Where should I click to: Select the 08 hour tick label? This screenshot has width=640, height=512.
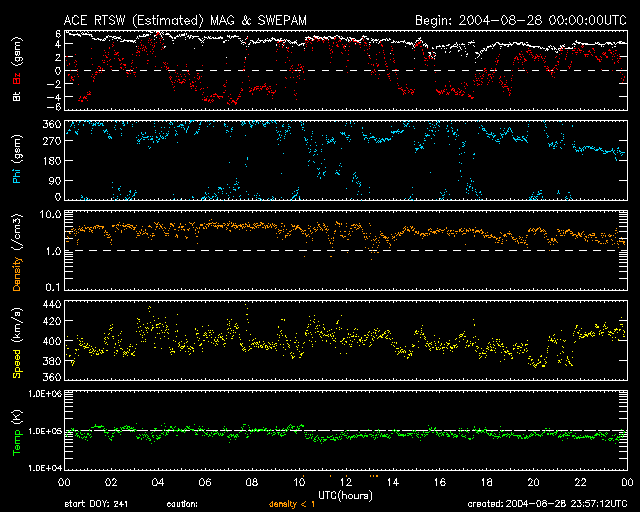[251, 481]
